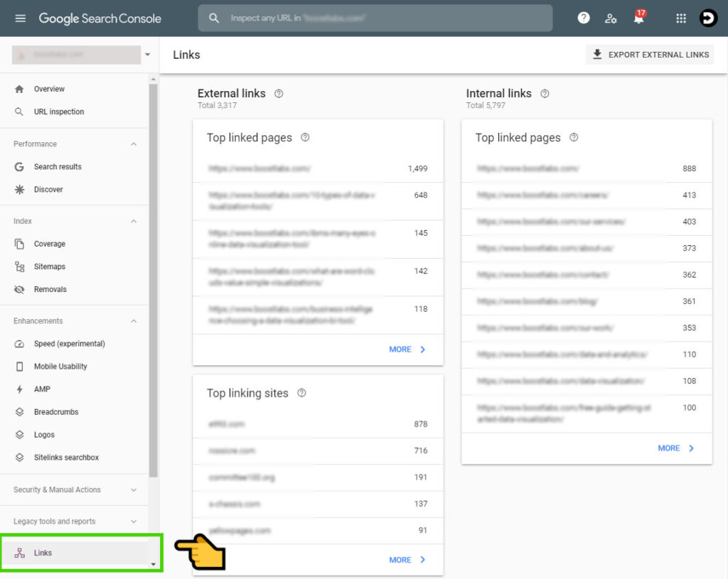Collapse the Enhancements section
This screenshot has width=728, height=579.
pyautogui.click(x=134, y=321)
